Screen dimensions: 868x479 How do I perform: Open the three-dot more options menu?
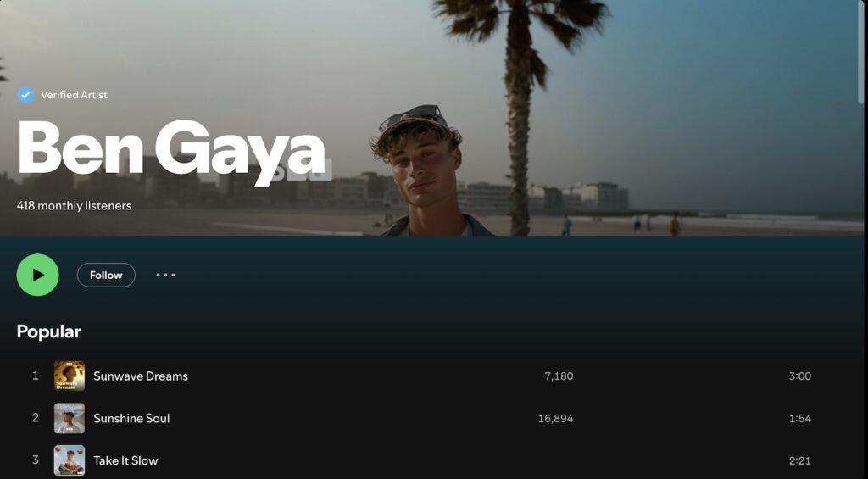(x=165, y=275)
